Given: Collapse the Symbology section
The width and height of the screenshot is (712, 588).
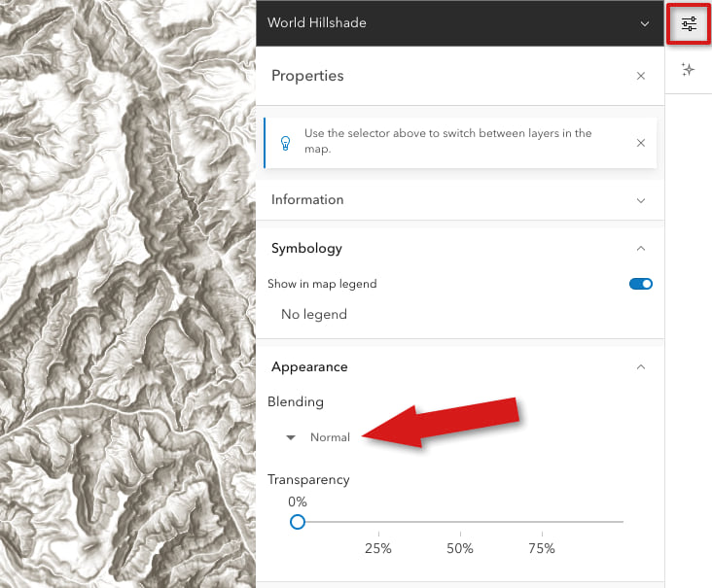Looking at the screenshot, I should click(x=640, y=248).
